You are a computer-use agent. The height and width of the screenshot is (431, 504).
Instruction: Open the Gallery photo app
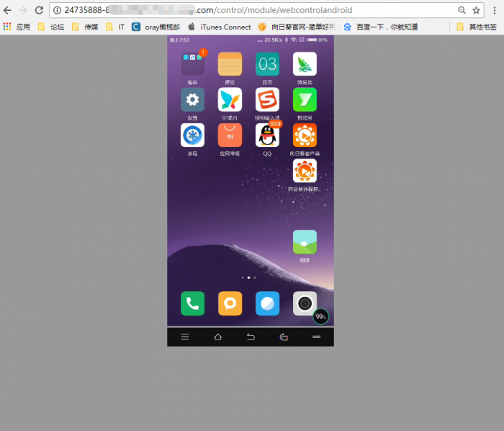[x=305, y=241]
